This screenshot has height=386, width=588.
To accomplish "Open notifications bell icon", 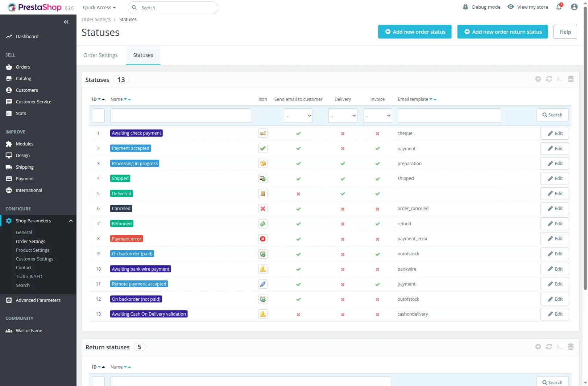I will click(559, 7).
